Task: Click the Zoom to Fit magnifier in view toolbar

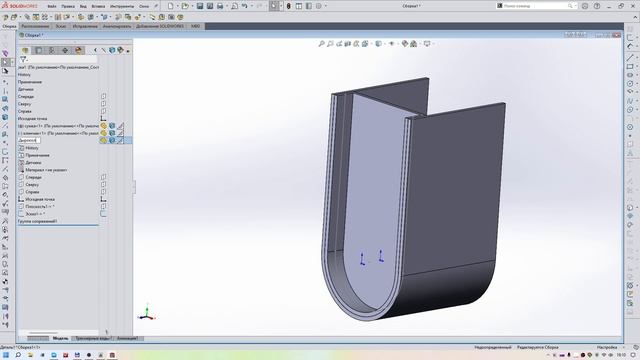Action: [321, 43]
